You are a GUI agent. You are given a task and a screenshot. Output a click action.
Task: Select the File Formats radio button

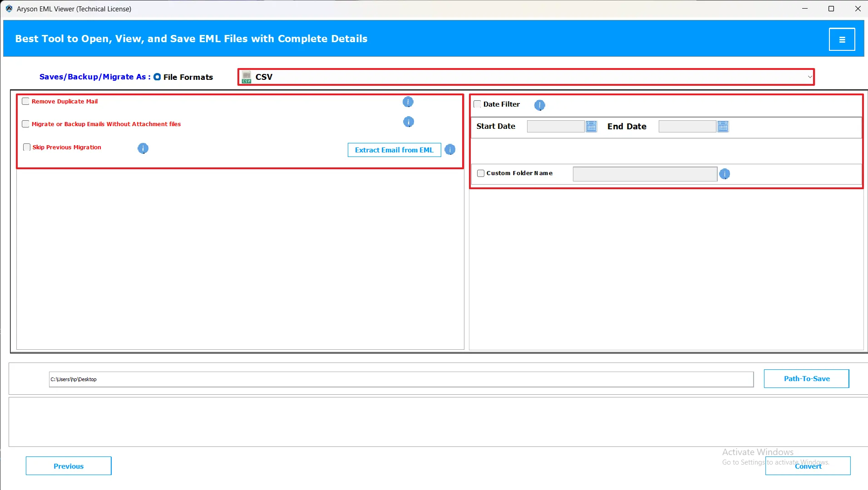[157, 77]
